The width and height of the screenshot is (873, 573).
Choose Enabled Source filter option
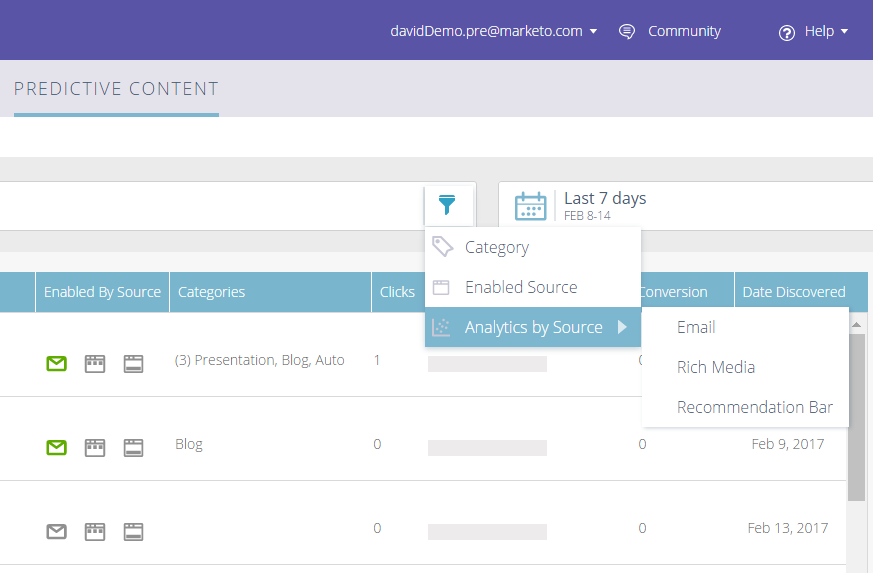pos(520,287)
